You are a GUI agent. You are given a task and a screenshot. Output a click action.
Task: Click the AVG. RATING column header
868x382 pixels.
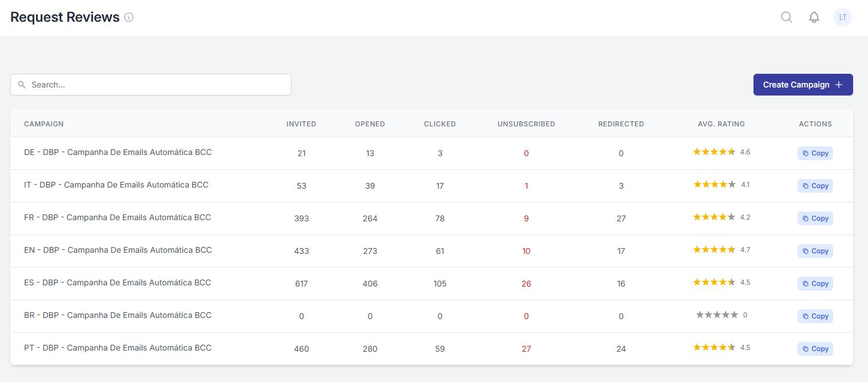pos(721,124)
